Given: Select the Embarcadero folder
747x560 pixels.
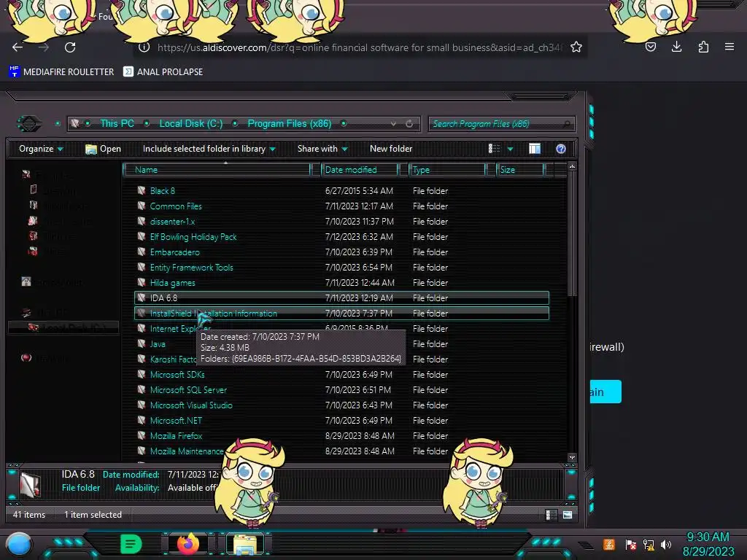Looking at the screenshot, I should pyautogui.click(x=174, y=252).
